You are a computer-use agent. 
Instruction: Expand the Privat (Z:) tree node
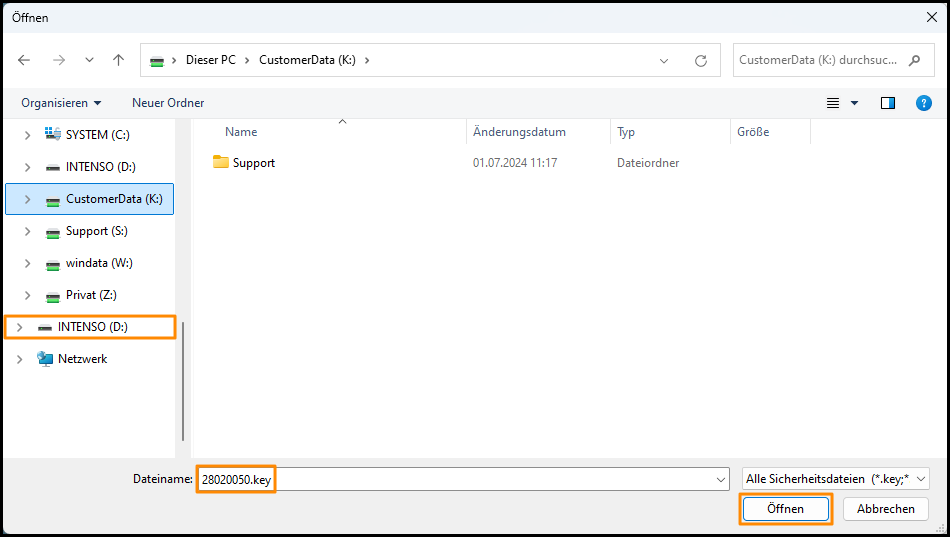pyautogui.click(x=27, y=295)
